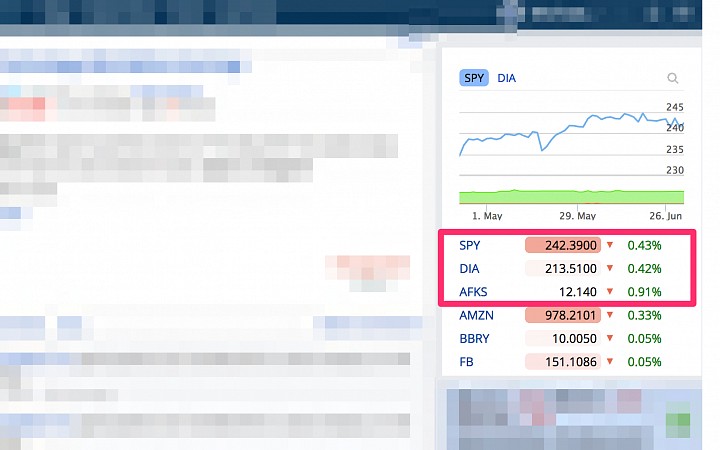Open the SPY ticker link in watchlist

[x=469, y=245]
